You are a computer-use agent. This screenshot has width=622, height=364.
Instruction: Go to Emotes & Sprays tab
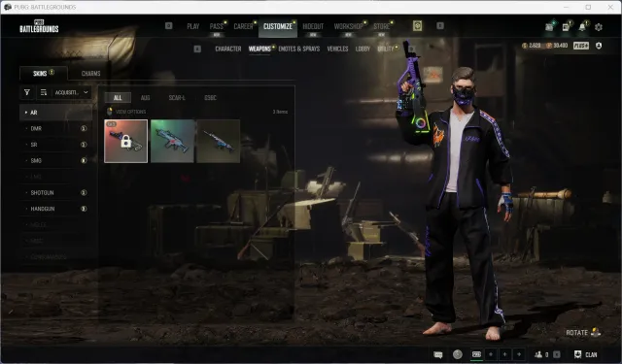point(299,49)
